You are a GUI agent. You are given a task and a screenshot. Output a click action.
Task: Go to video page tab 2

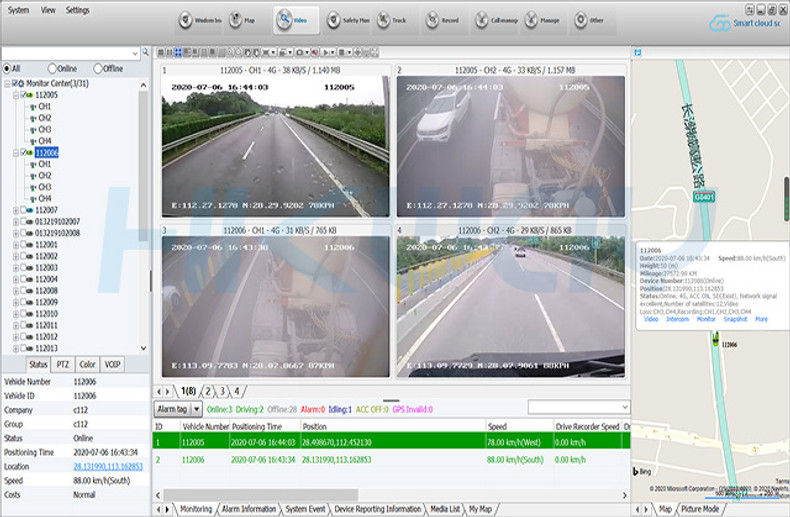coord(208,391)
